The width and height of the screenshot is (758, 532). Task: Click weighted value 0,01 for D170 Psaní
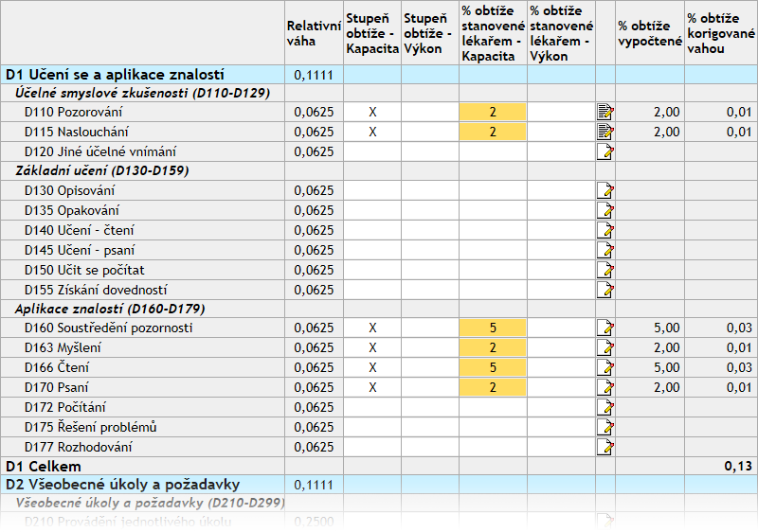pyautogui.click(x=739, y=387)
